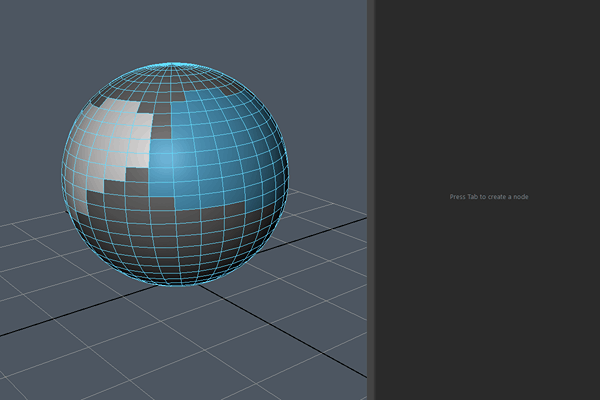Image resolution: width=600 pixels, height=400 pixels.
Task: Click the light gray patch on the sphere
Action: tap(118, 135)
